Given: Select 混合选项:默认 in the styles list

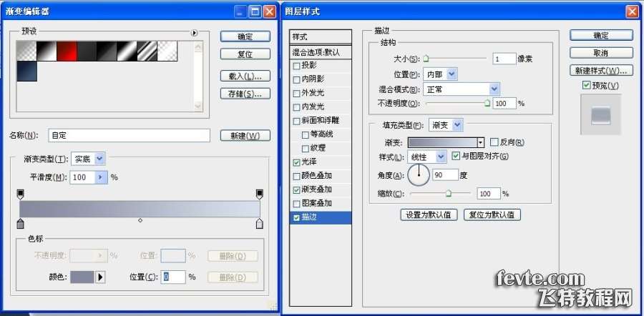Looking at the screenshot, I should [321, 52].
